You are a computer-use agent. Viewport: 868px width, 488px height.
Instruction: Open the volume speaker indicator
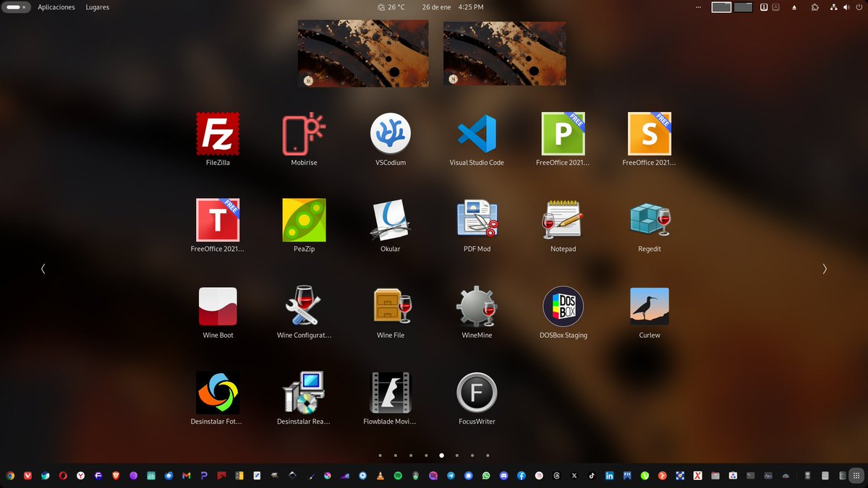coord(846,7)
